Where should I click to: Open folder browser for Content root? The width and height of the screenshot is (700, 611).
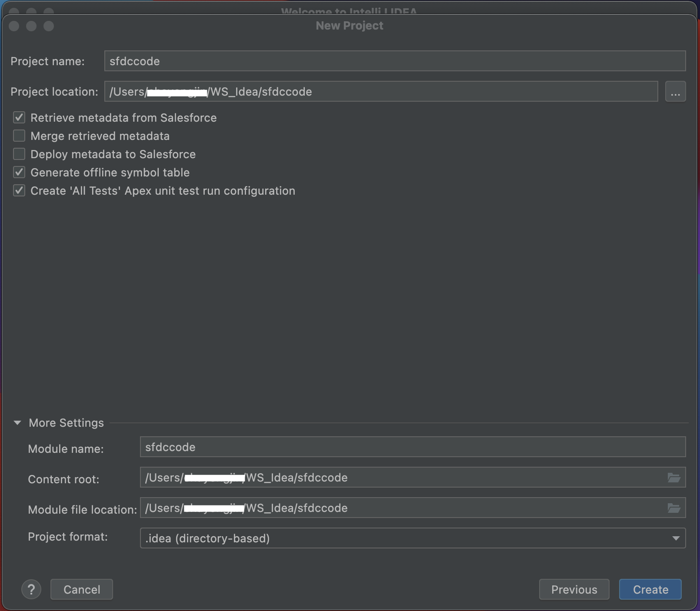[x=674, y=478]
